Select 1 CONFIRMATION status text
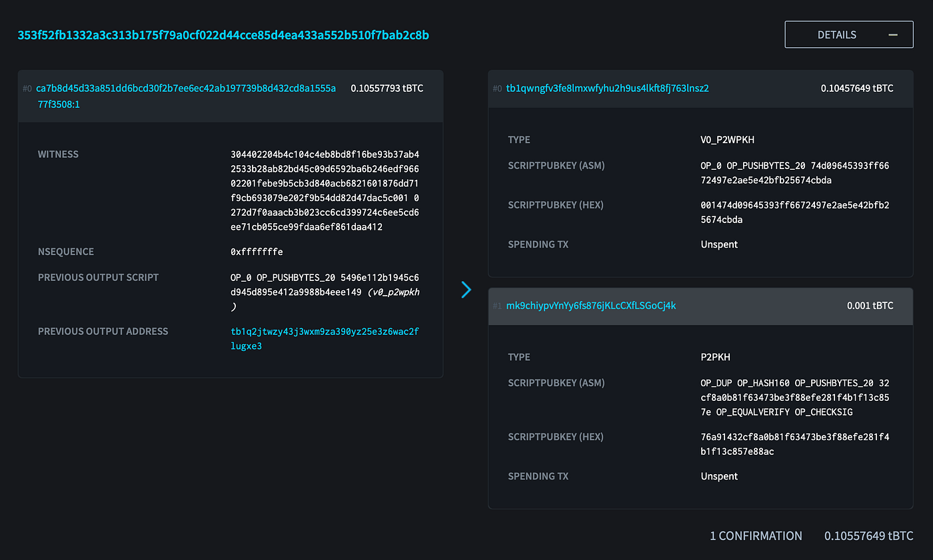933x560 pixels. pyautogui.click(x=756, y=535)
